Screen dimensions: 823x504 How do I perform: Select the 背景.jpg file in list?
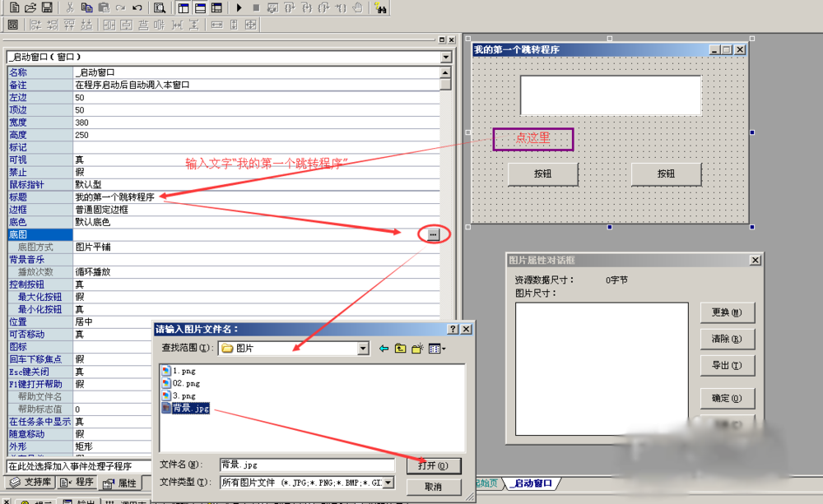pos(191,408)
